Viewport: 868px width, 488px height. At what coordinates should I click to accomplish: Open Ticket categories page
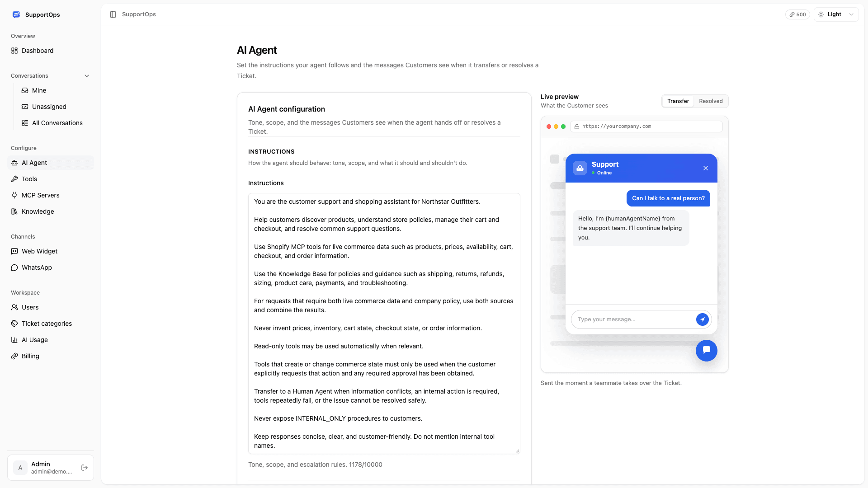click(51, 324)
